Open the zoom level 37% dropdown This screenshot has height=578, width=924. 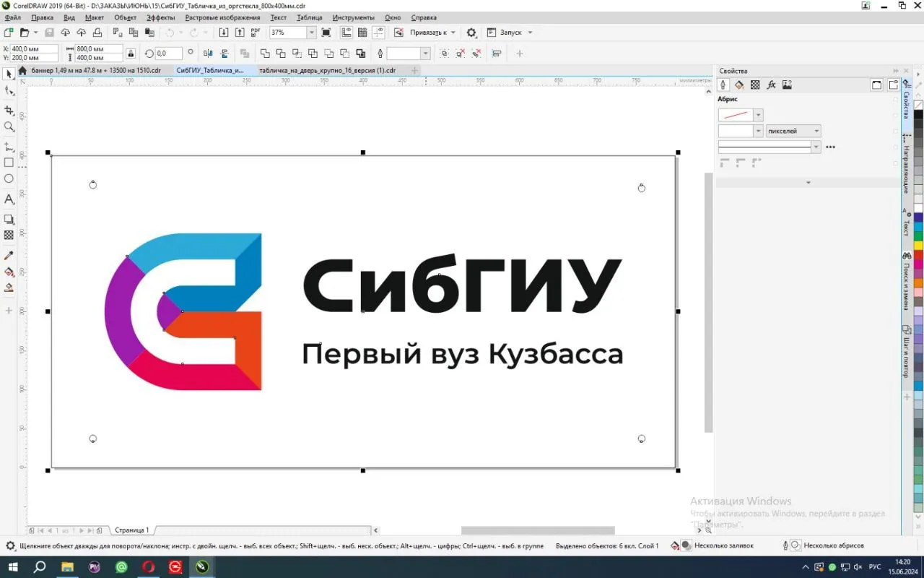point(312,33)
